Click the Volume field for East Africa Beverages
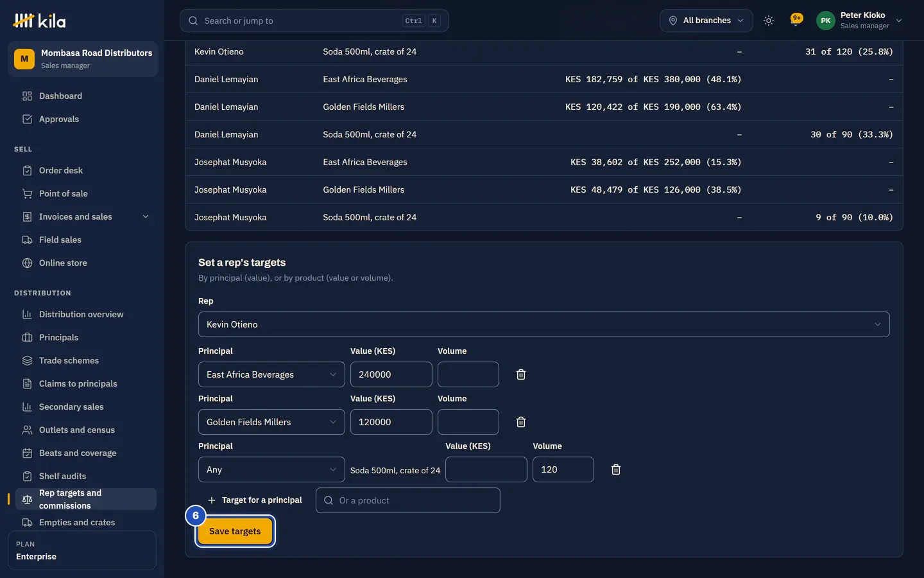 click(x=468, y=374)
